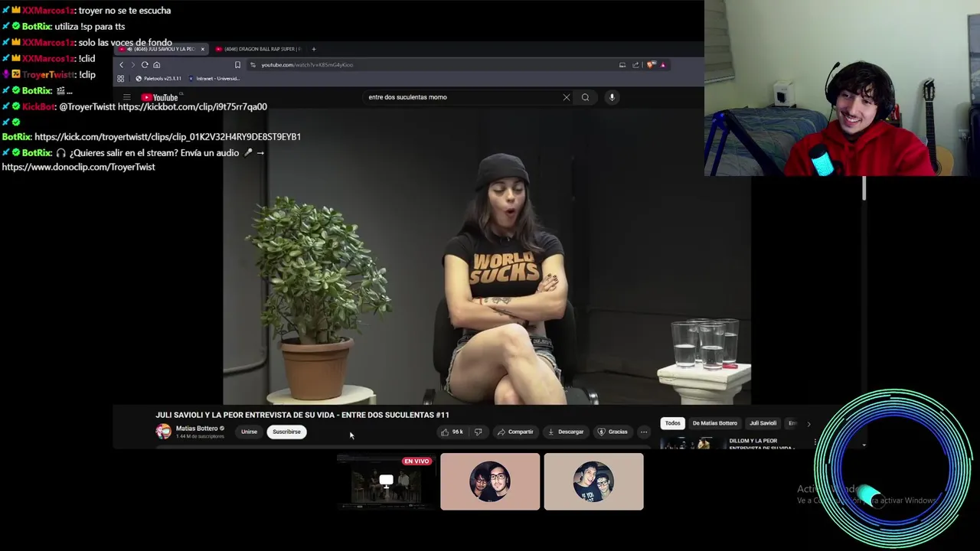
Task: Click the browser forward arrow
Action: coord(132,65)
